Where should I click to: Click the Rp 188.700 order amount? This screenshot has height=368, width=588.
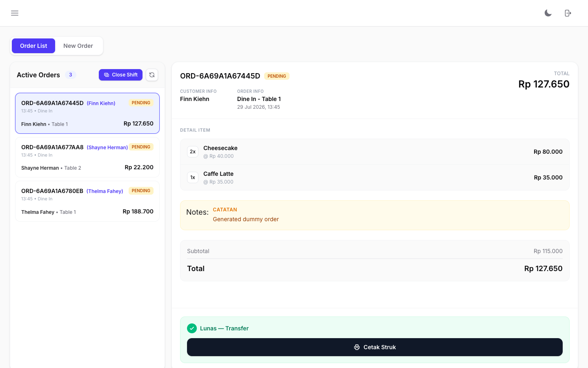pyautogui.click(x=138, y=211)
